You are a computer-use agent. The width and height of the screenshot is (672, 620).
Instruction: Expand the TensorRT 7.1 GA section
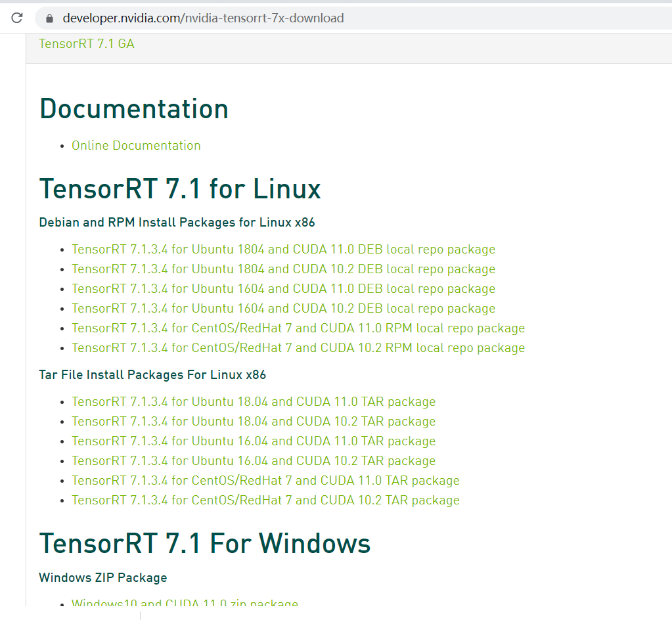click(87, 44)
